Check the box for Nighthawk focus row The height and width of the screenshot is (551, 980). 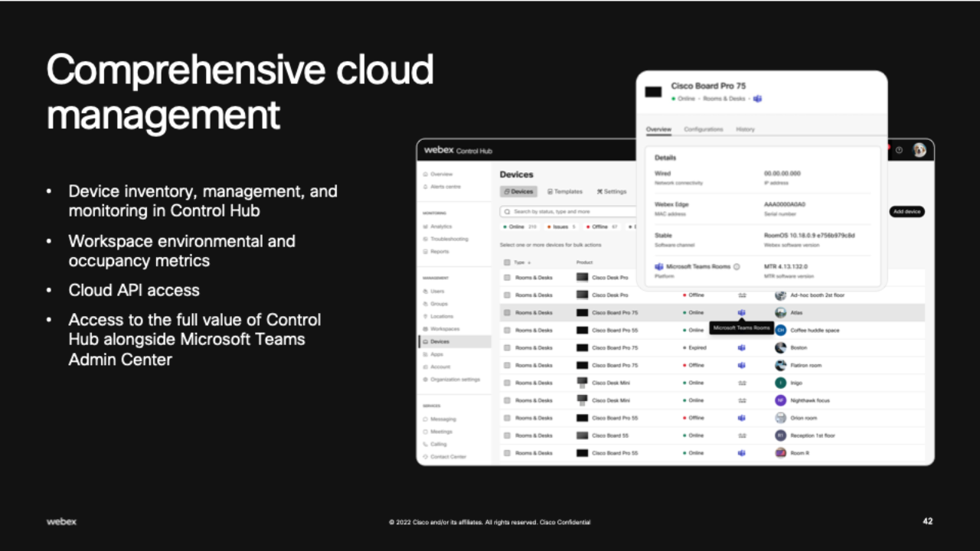[x=507, y=400]
